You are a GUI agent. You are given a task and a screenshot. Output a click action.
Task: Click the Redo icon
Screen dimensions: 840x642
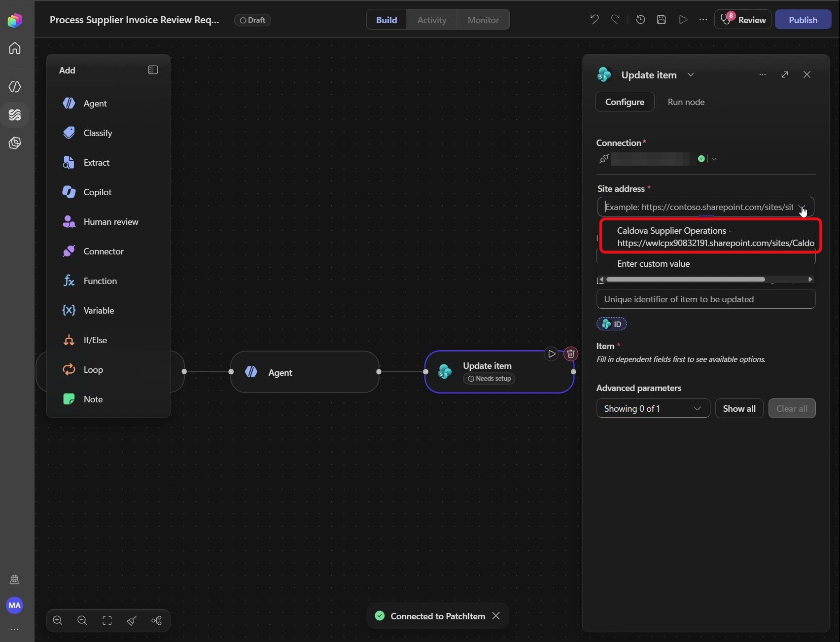pos(615,20)
